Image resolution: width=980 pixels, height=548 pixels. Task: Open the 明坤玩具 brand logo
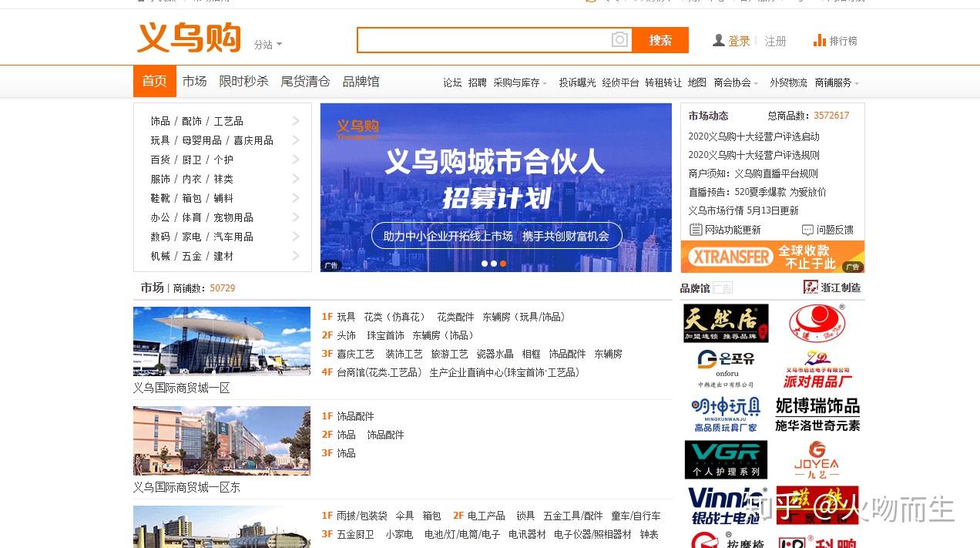726,415
